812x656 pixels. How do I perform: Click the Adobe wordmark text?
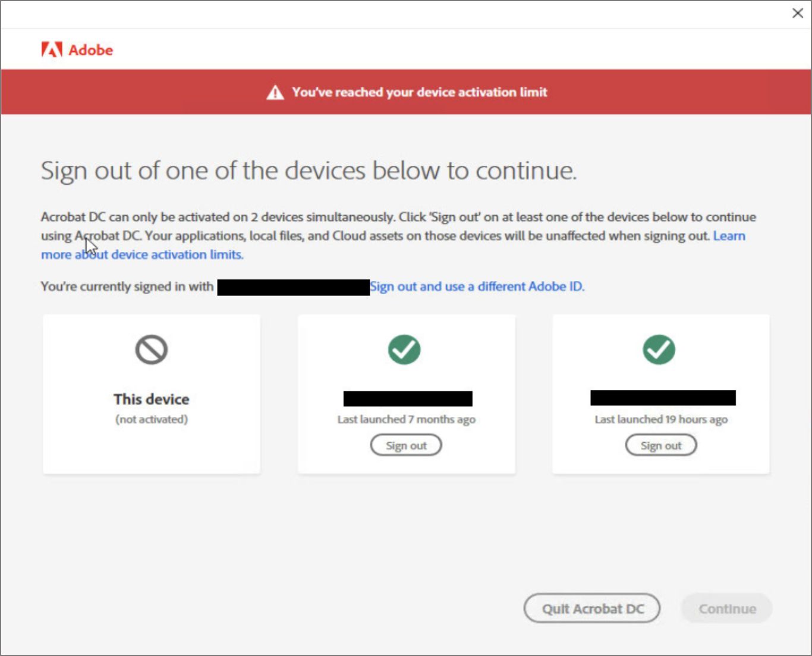coord(90,50)
